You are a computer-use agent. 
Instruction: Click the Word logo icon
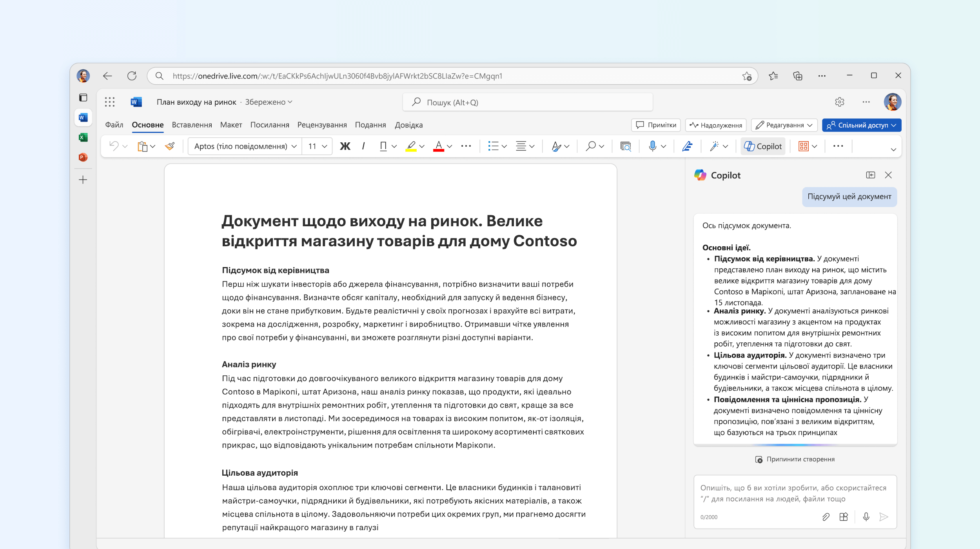pyautogui.click(x=136, y=102)
